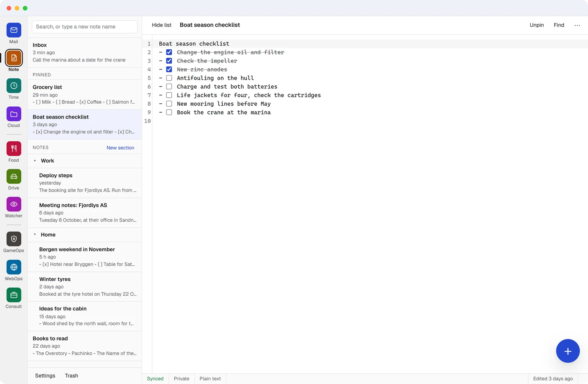Select the Note app icon
Viewport: 588px width, 384px height.
(x=14, y=58)
